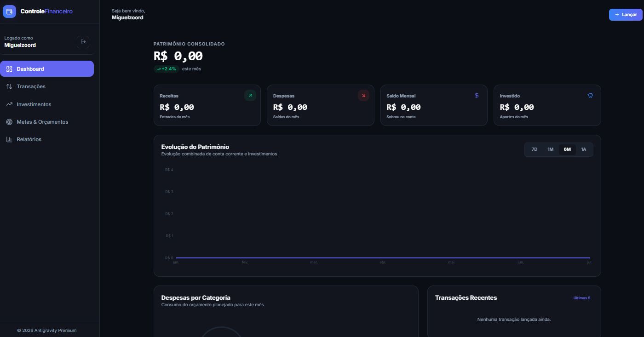Click 'Nenhuma transação lançada ainda.' message

tap(514, 319)
